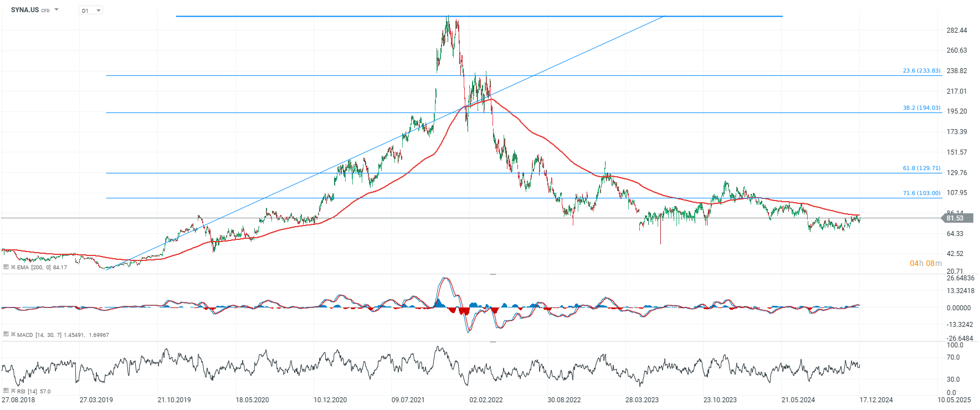Open RSI indicator settings icon
The height and width of the screenshot is (410, 980).
pyautogui.click(x=6, y=391)
